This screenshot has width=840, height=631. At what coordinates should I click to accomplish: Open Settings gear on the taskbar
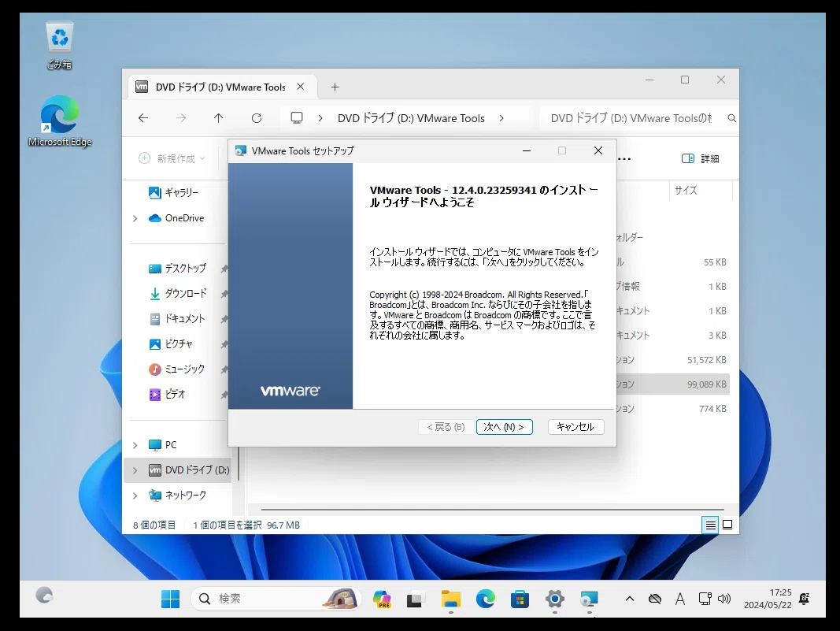tap(554, 599)
